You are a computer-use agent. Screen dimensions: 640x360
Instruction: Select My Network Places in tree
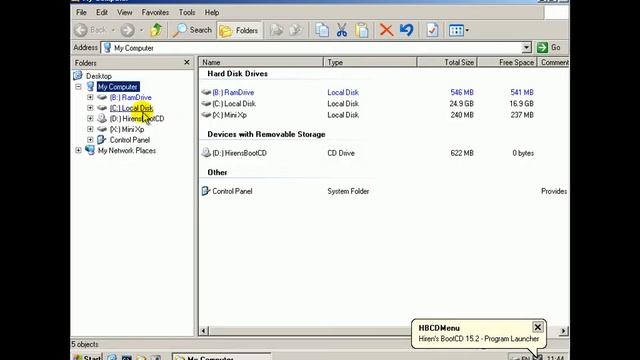coord(127,151)
